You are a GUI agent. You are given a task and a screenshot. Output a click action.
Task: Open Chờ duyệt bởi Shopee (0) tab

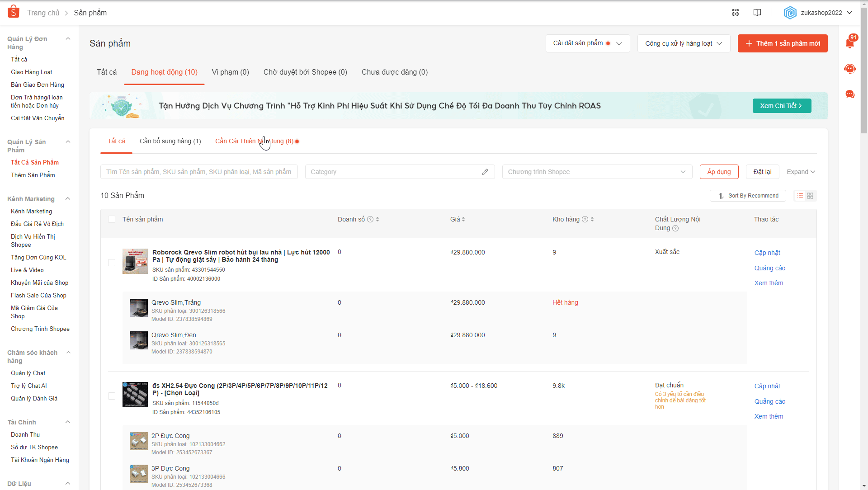pos(305,72)
